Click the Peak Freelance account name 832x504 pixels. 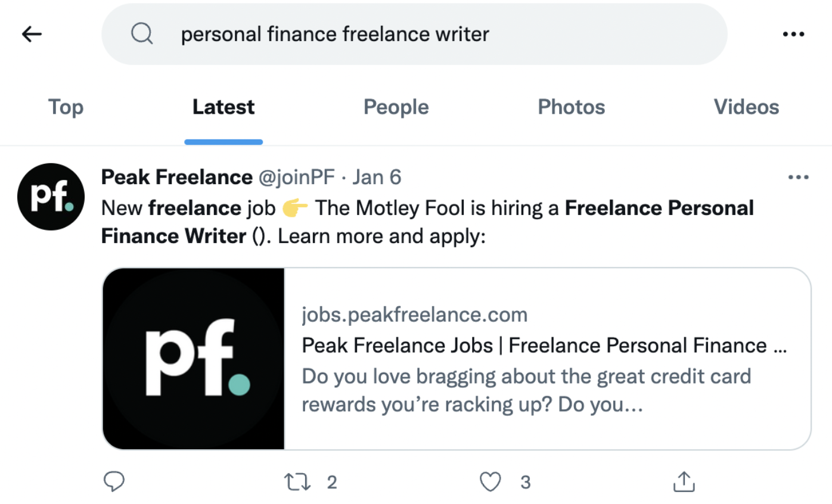click(176, 177)
